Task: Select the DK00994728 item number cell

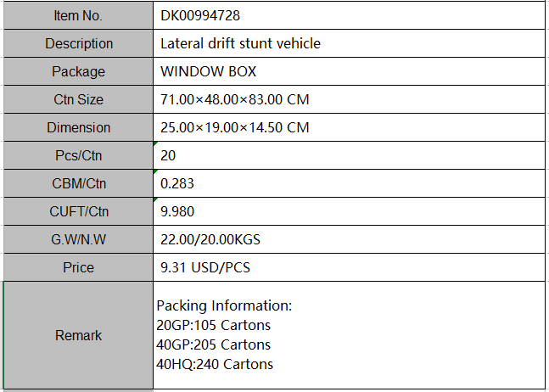Action: click(x=348, y=15)
